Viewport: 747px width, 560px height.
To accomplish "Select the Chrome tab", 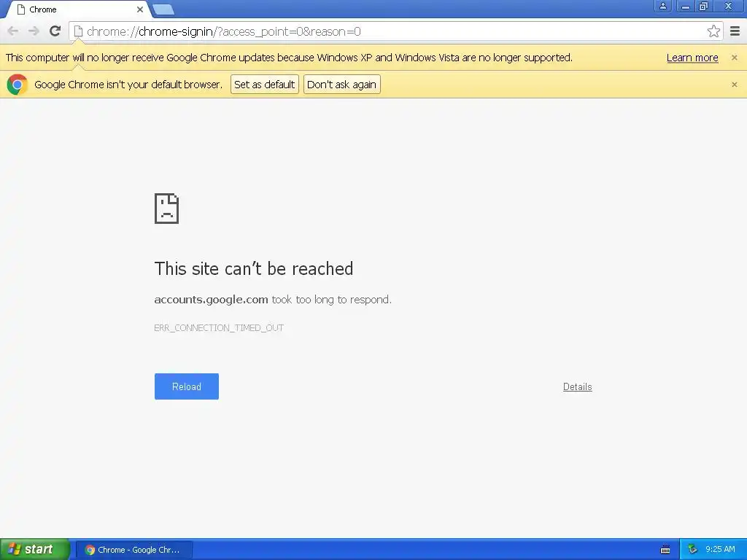I will pos(76,9).
